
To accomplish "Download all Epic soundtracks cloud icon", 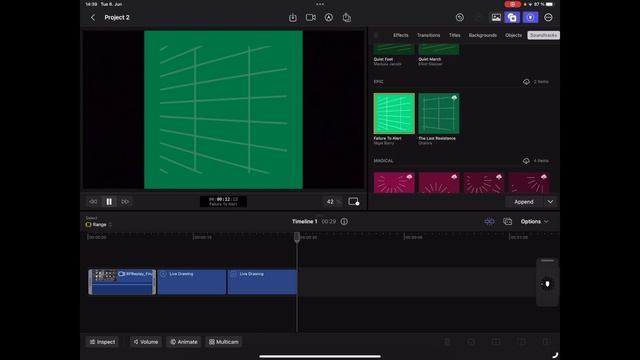I will click(527, 82).
